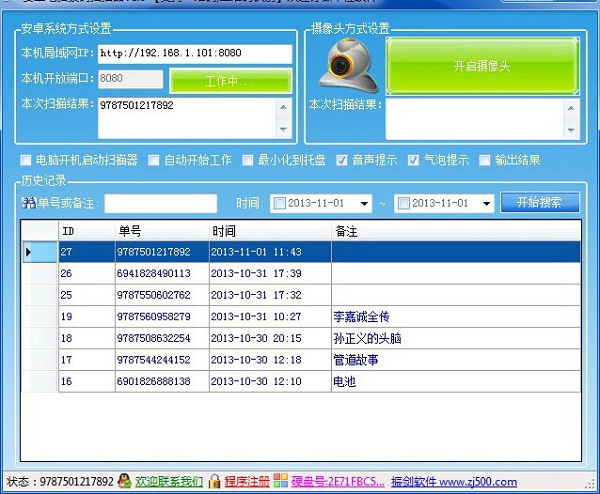
Task: Click the 工作中 green button
Action: click(230, 81)
